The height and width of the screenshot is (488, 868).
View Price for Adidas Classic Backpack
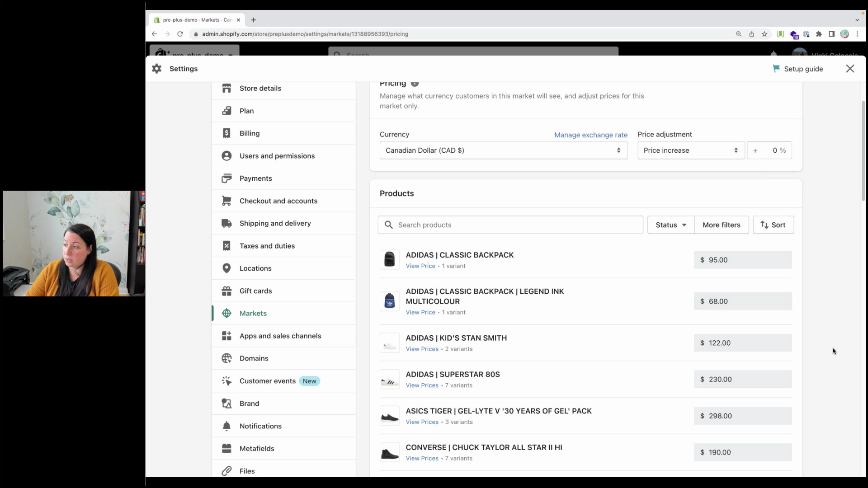(x=420, y=266)
